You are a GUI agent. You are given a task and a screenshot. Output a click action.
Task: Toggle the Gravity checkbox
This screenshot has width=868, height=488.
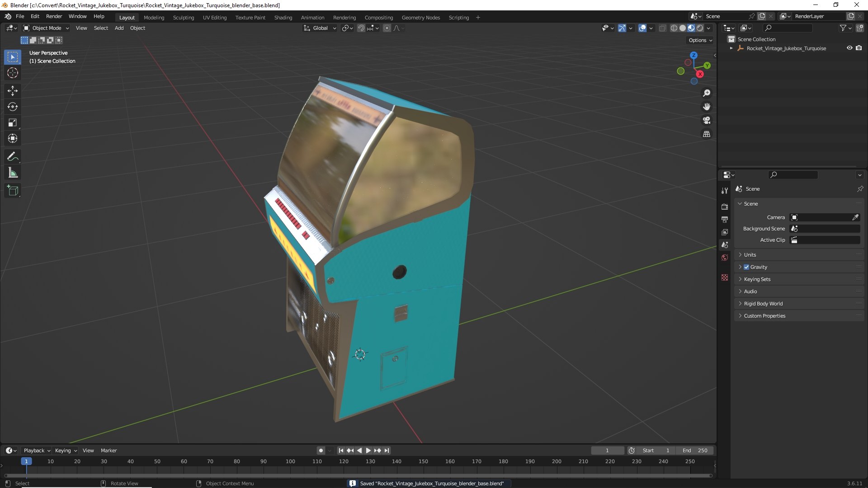(x=746, y=267)
